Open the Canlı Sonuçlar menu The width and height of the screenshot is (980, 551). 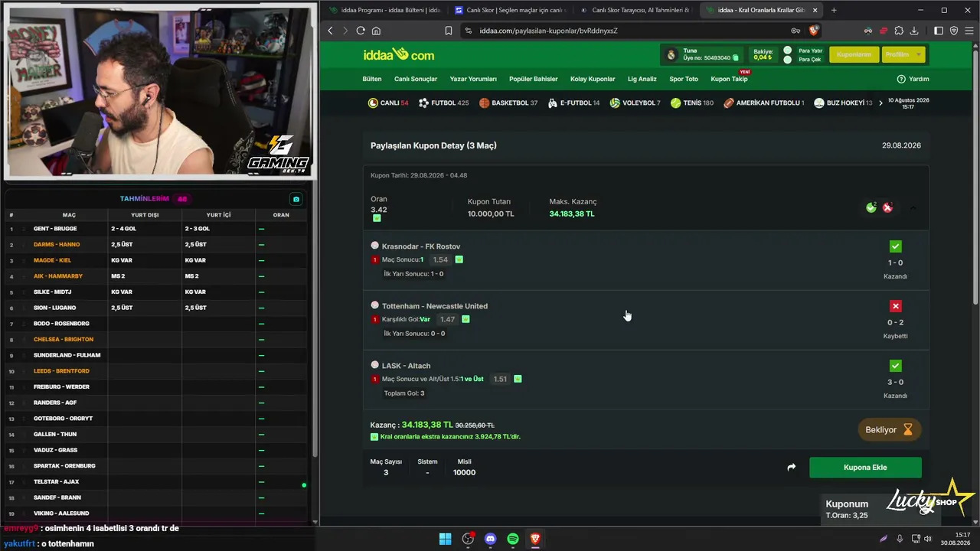[416, 79]
